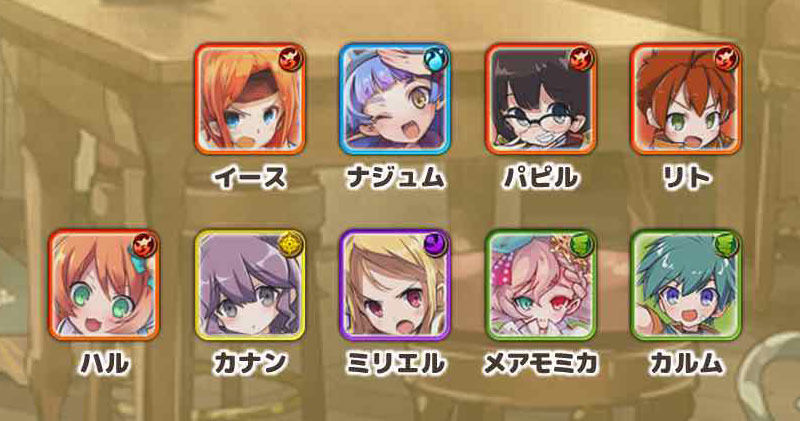
Task: Click the メアモミカ name label
Action: (540, 363)
